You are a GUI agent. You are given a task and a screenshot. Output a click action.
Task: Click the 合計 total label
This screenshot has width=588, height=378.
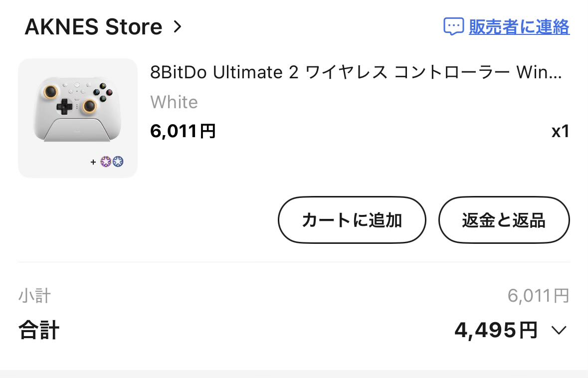(39, 330)
